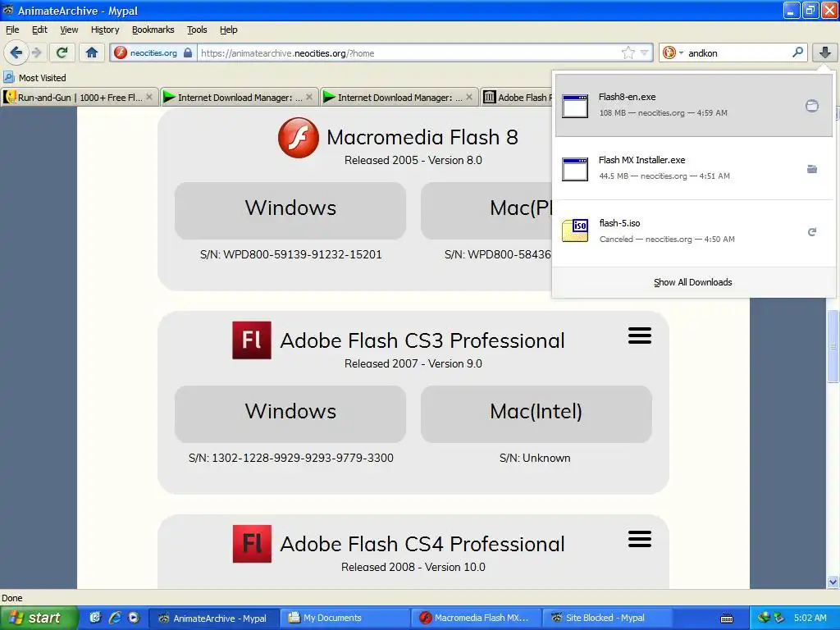The width and height of the screenshot is (840, 630).
Task: Open containing folder for Flash8-en.exe
Action: (x=811, y=106)
